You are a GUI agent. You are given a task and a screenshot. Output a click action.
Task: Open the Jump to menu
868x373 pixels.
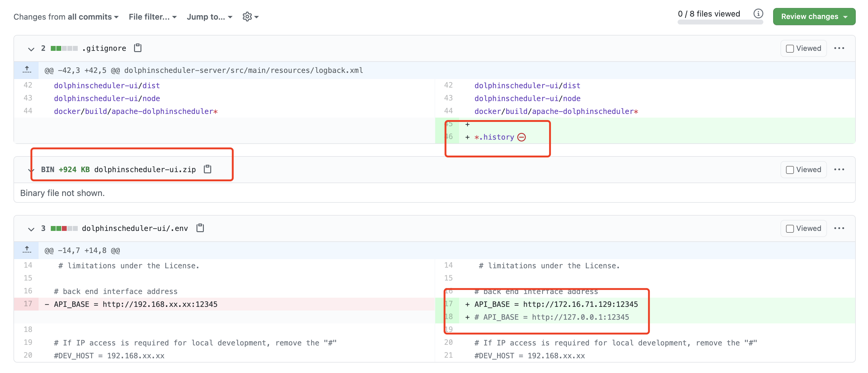[x=210, y=17]
